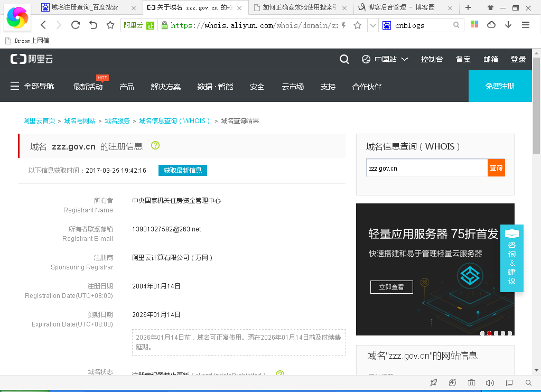This screenshot has height=392, width=541.
Task: Click the 阿里云 logo in site header
Action: pyautogui.click(x=31, y=59)
